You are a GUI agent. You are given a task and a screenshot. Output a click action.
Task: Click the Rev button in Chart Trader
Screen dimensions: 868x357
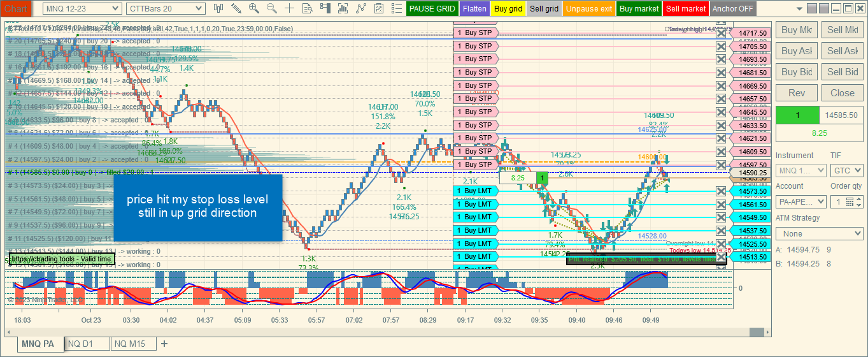pyautogui.click(x=797, y=93)
